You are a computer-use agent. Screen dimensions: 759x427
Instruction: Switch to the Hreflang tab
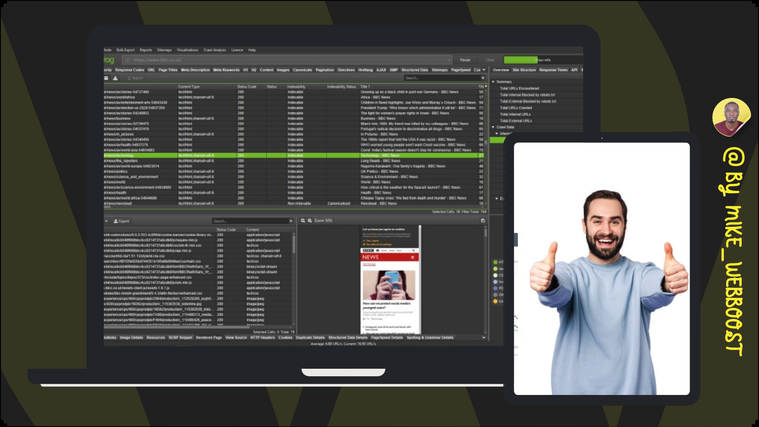(x=365, y=70)
